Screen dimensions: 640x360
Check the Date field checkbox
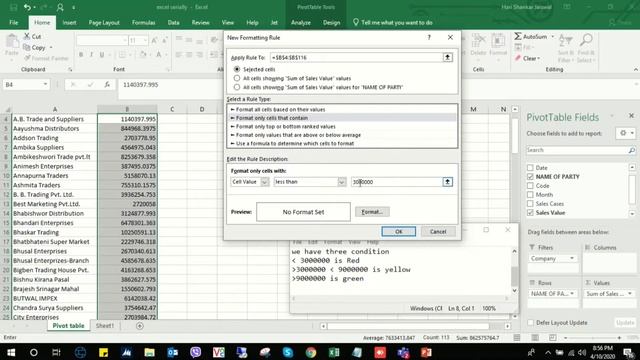coord(530,168)
